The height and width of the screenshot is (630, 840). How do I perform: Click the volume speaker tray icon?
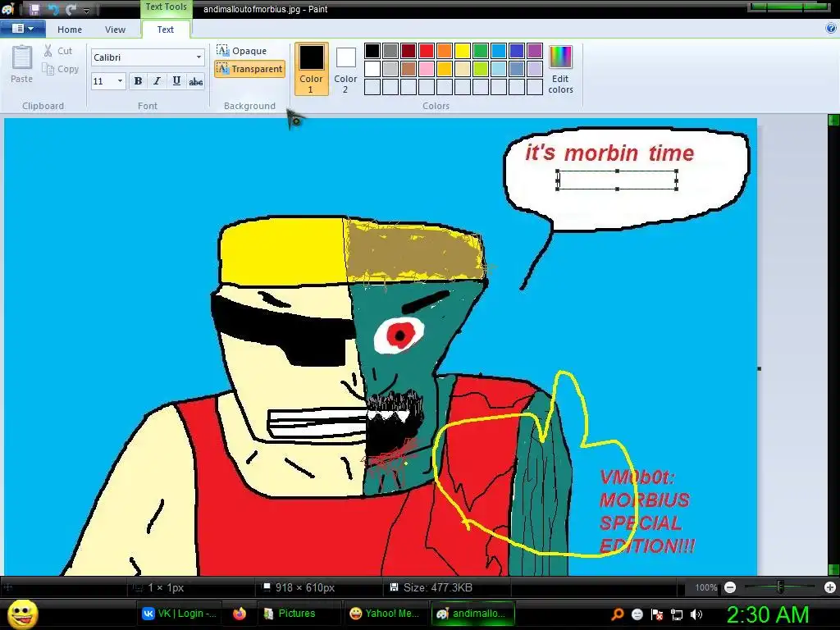coord(696,614)
